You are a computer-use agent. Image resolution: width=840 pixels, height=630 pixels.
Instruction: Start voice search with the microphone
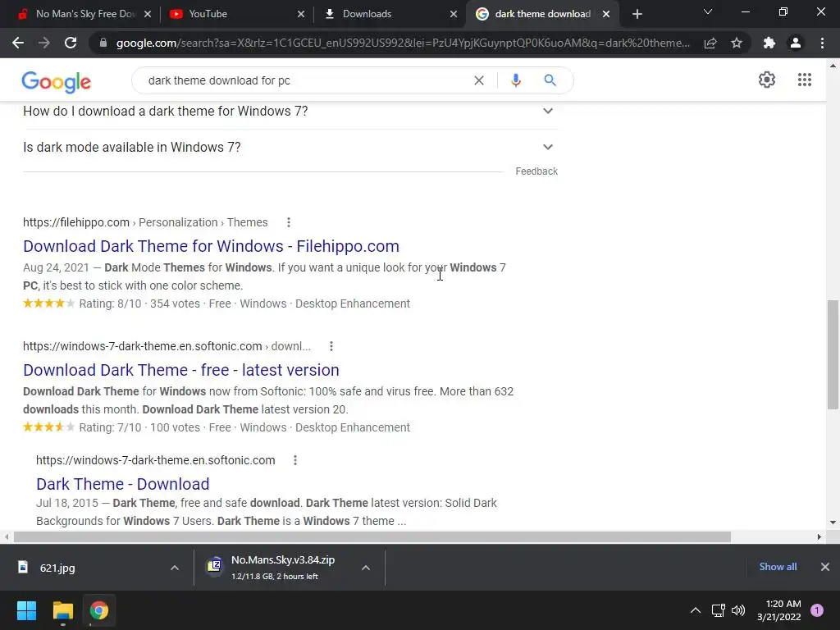click(515, 80)
